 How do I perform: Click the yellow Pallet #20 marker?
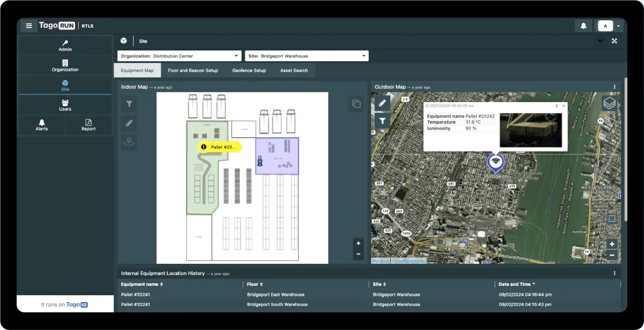pos(219,147)
